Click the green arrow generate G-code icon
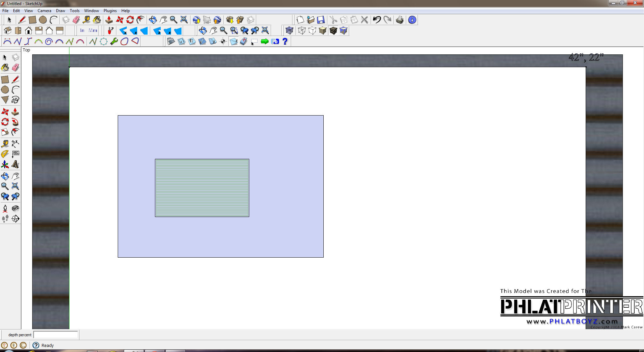Viewport: 644px width, 352px height. pos(265,41)
